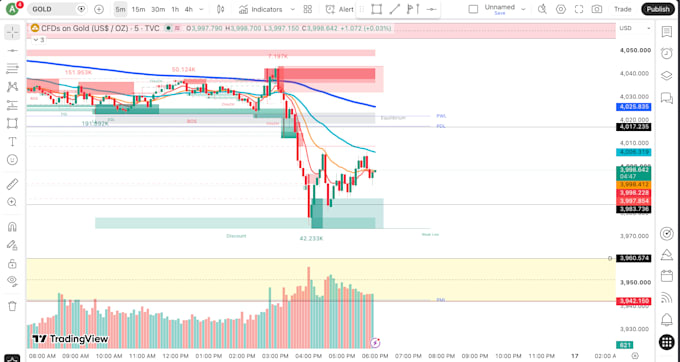Remove drawings with the trash icon
Viewport: 680px width, 362px height.
pos(12,306)
